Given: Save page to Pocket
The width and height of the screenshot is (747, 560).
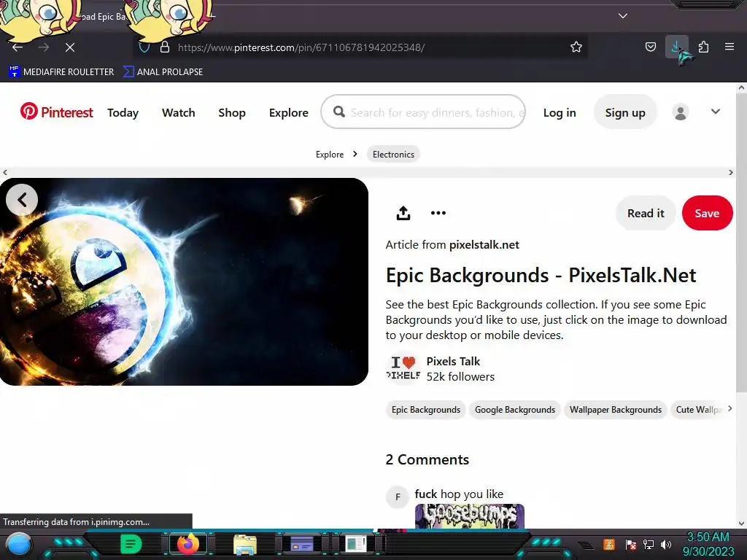Looking at the screenshot, I should click(650, 47).
